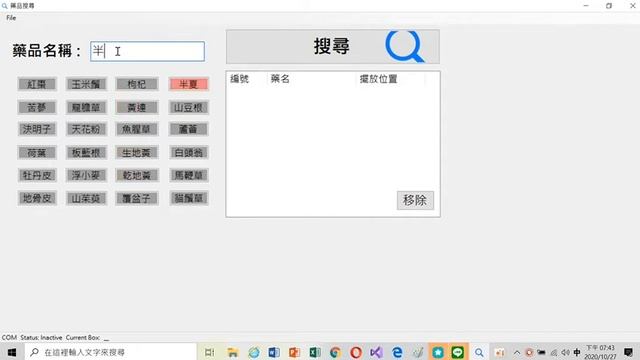Viewport: 640px width, 360px height.
Task: Click the 山茱萸 herb button
Action: point(86,198)
